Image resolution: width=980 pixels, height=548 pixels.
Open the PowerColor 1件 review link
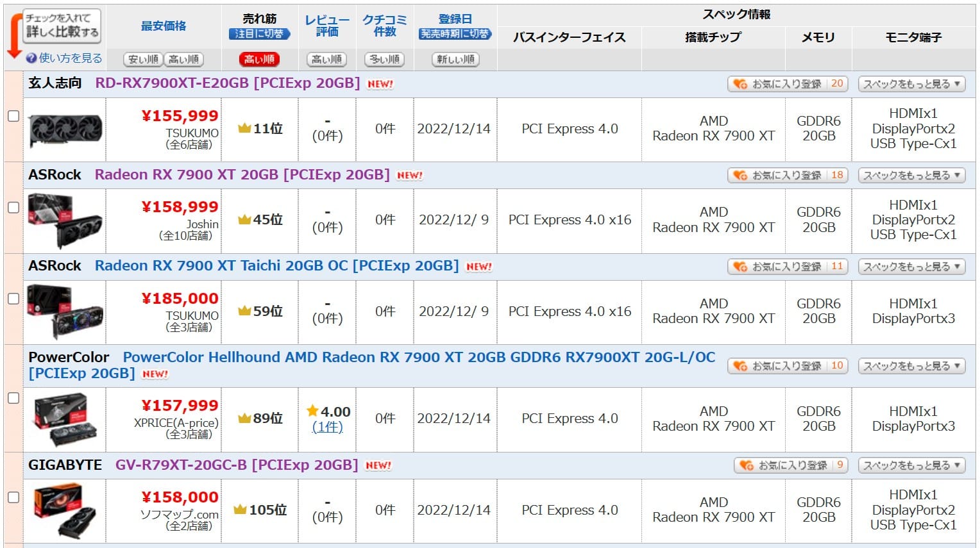327,427
